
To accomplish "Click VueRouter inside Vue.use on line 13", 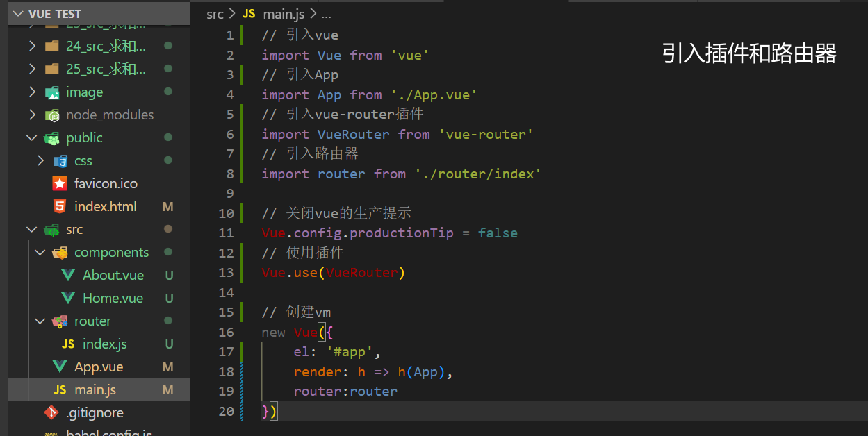I will pyautogui.click(x=362, y=272).
